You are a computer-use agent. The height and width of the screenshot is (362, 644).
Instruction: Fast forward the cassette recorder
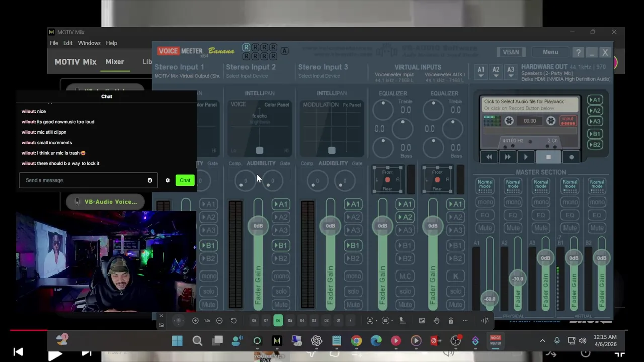(x=507, y=157)
